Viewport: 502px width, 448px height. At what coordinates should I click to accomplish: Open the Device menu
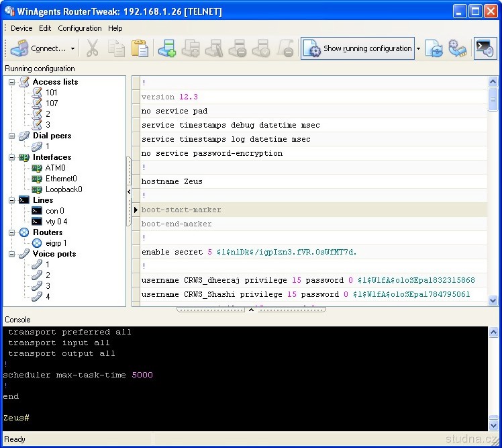pyautogui.click(x=21, y=28)
